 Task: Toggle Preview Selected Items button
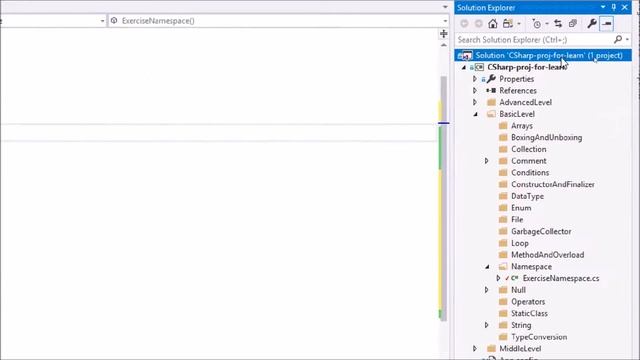click(607, 24)
